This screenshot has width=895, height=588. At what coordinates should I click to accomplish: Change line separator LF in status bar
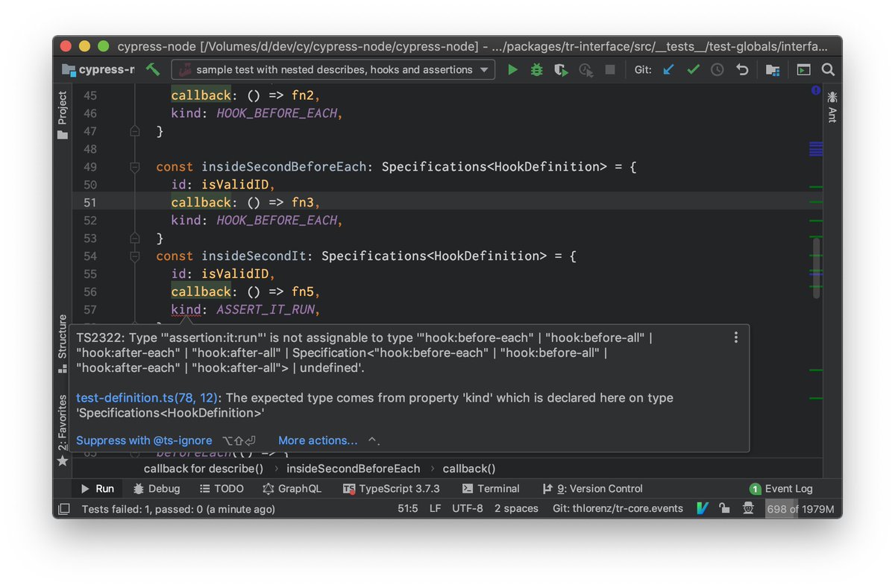tap(435, 509)
